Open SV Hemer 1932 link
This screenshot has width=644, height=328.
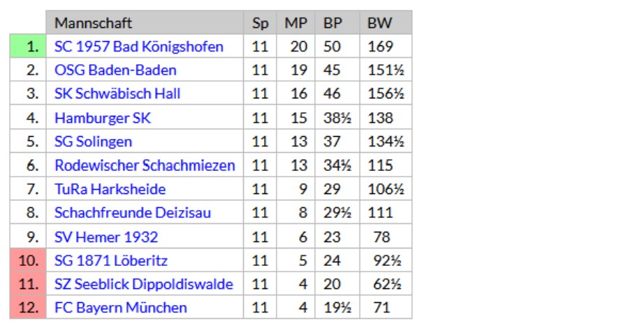click(106, 237)
